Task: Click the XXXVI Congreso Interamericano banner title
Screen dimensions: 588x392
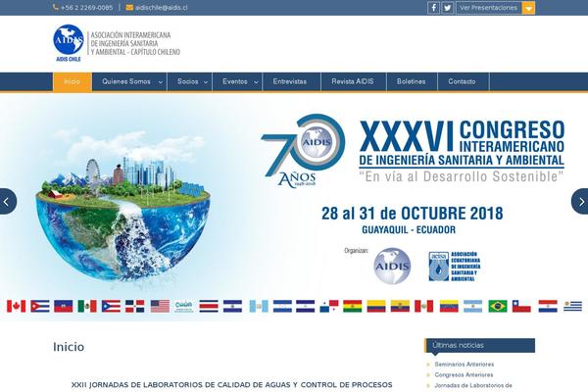Action: coord(462,143)
